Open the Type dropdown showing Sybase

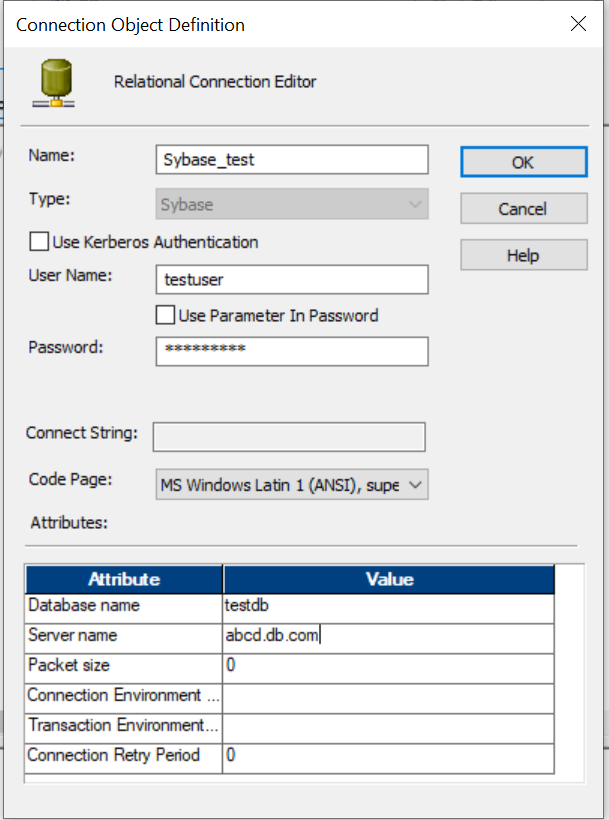[292, 204]
